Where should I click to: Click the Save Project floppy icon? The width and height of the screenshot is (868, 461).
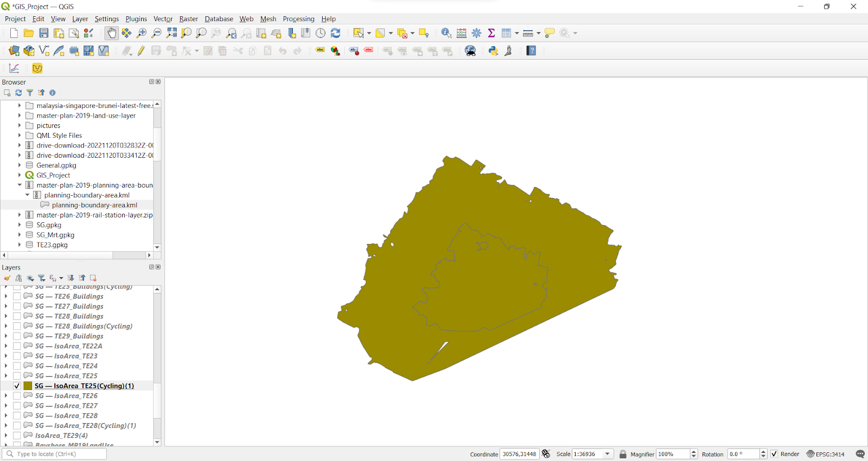tap(44, 33)
